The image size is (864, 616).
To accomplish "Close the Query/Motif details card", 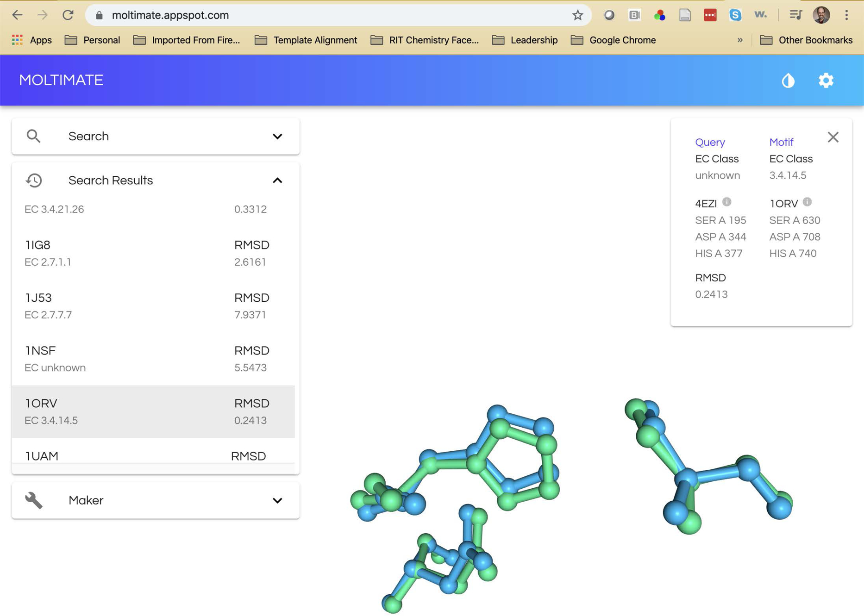I will pos(833,137).
